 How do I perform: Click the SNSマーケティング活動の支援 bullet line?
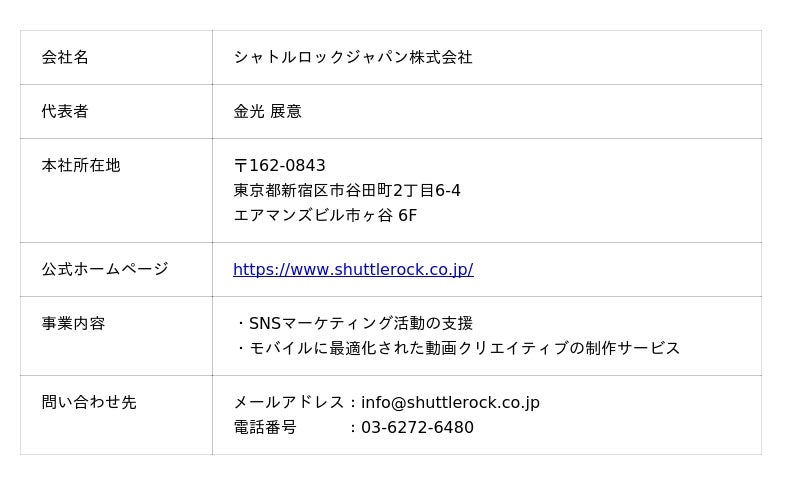point(360,323)
